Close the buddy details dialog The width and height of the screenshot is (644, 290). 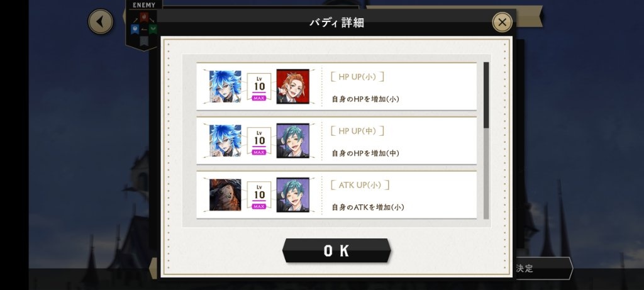click(x=502, y=22)
